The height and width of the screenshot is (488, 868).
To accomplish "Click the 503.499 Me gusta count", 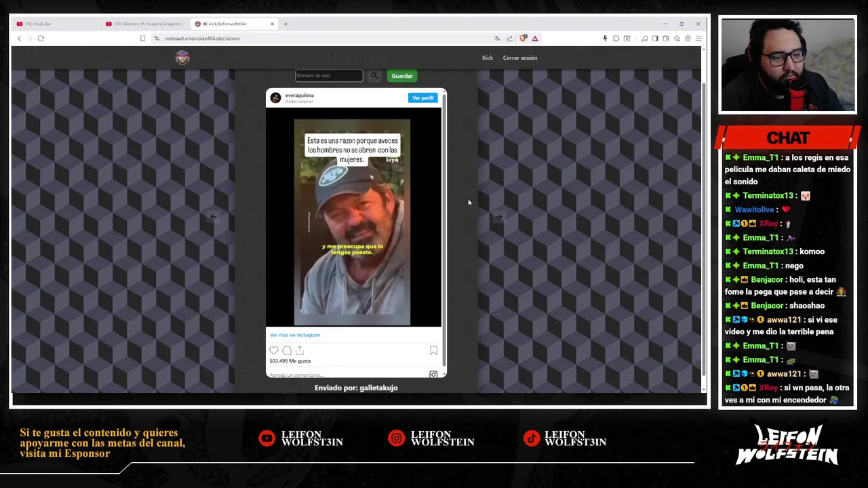I will [x=290, y=361].
